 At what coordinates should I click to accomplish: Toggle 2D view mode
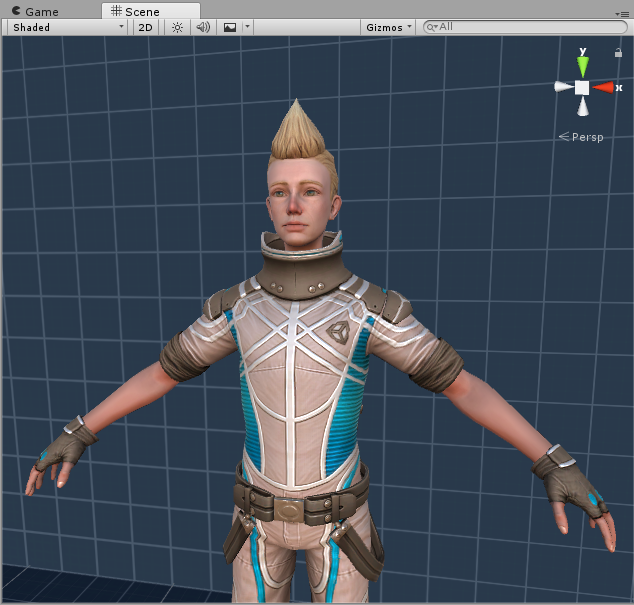tap(145, 28)
